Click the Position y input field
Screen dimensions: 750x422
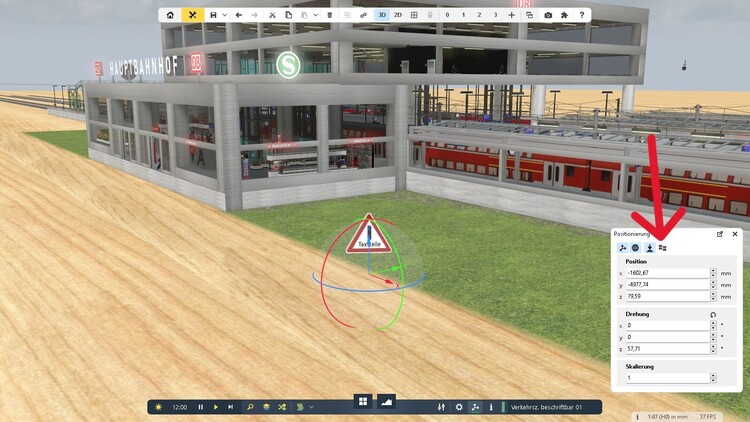(668, 285)
